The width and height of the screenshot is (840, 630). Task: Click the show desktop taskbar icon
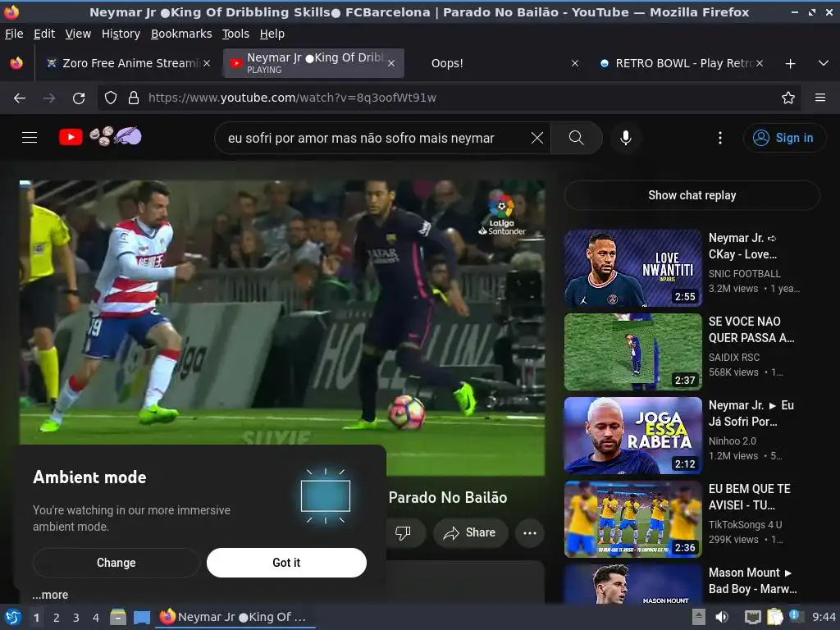click(141, 617)
